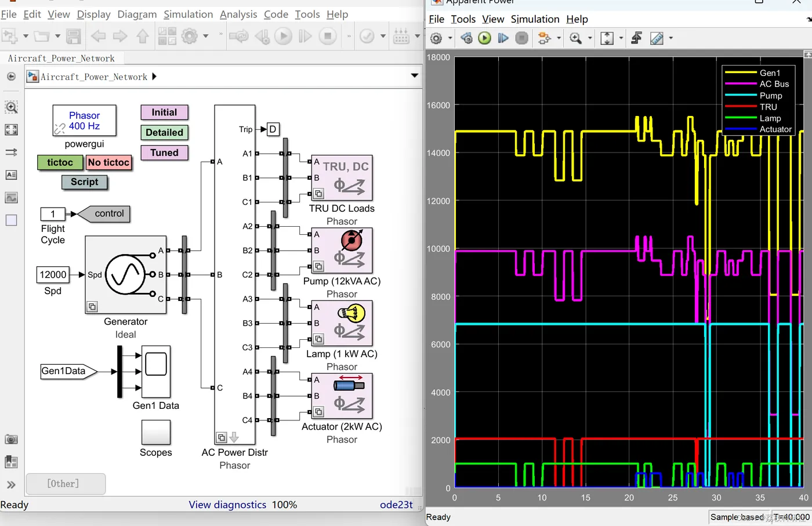Click Up to Parent arrow icon
Screen dimensions: 812x526
143,37
